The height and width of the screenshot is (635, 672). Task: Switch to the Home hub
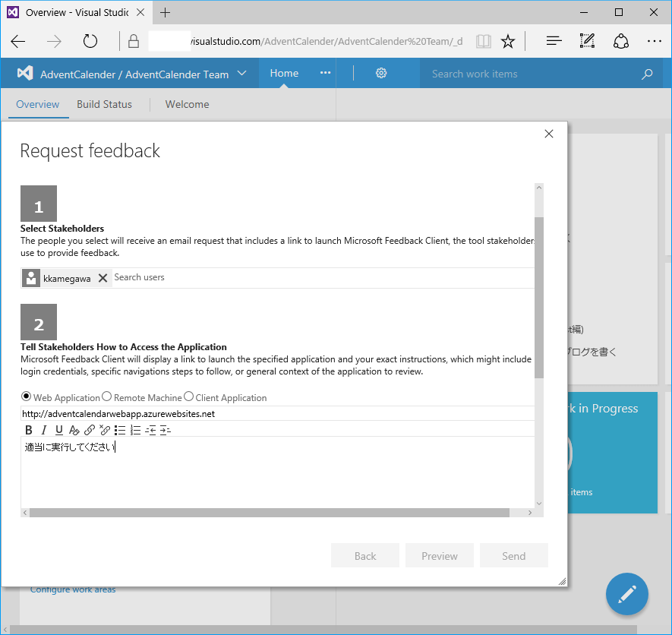click(x=284, y=74)
